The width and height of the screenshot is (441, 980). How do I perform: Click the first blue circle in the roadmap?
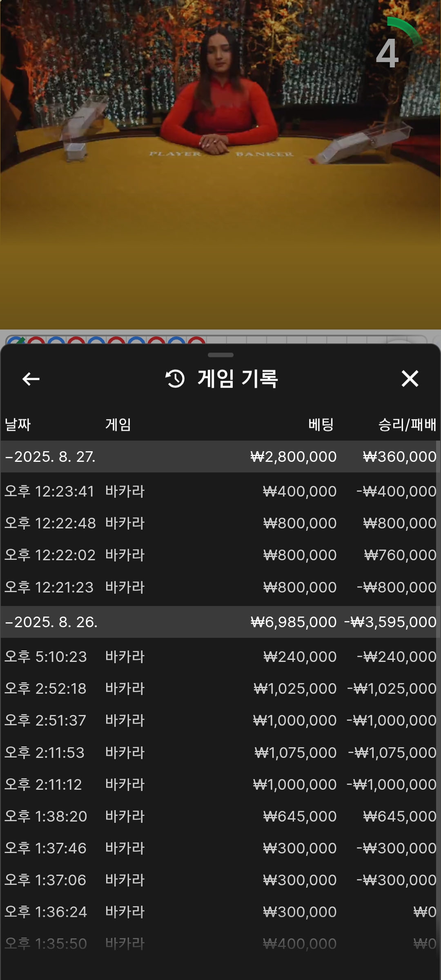coord(16,341)
